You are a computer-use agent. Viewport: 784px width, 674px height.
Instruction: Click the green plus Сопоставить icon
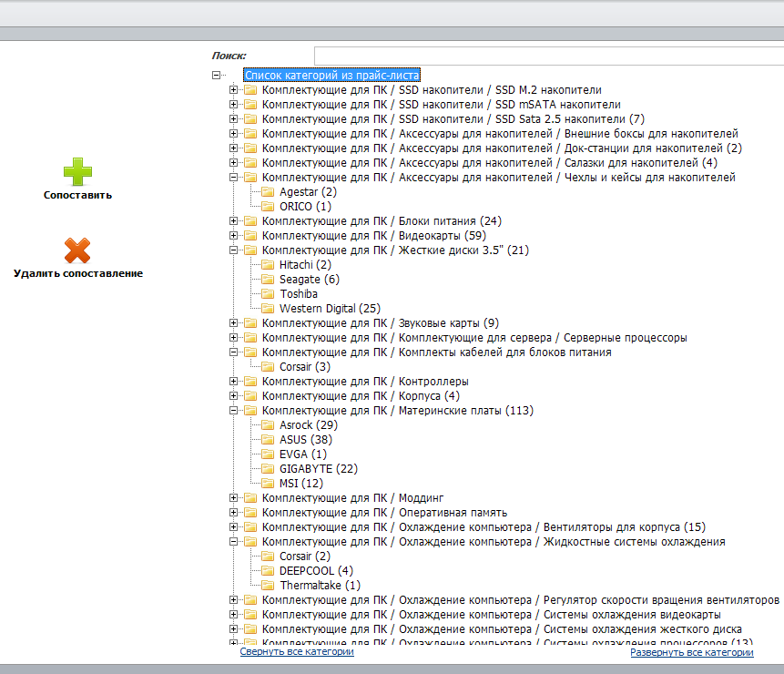coord(77,172)
